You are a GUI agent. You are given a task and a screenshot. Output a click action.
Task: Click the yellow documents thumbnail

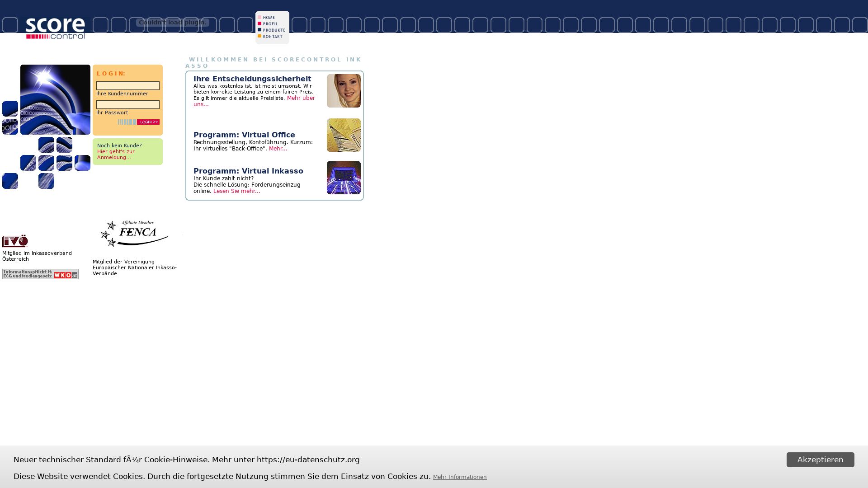click(x=344, y=135)
